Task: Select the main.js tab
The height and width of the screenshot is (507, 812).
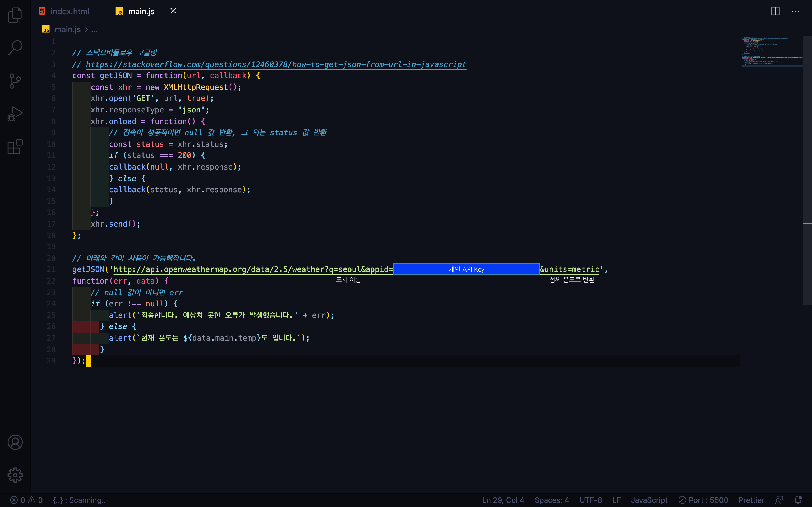Action: point(141,11)
